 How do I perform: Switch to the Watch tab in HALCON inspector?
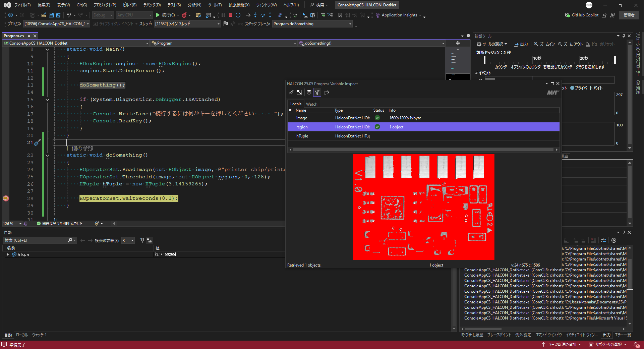pos(311,104)
